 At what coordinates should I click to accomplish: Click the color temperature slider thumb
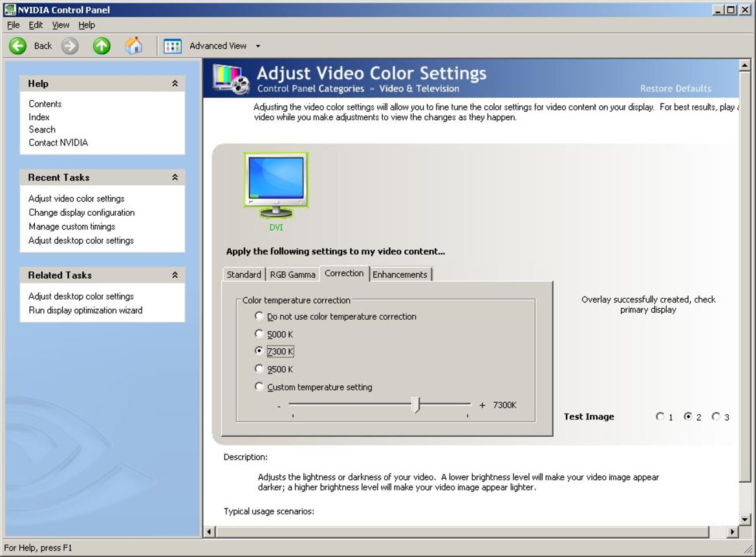[x=416, y=405]
